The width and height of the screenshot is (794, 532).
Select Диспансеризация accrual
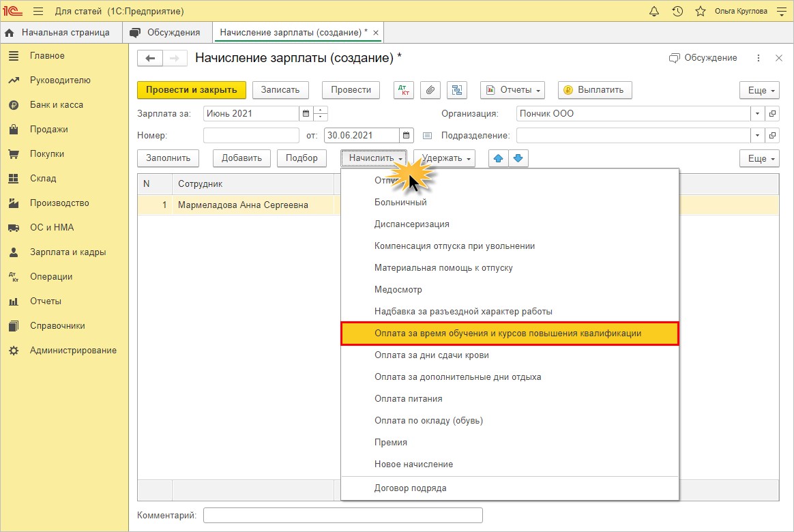[510, 224]
